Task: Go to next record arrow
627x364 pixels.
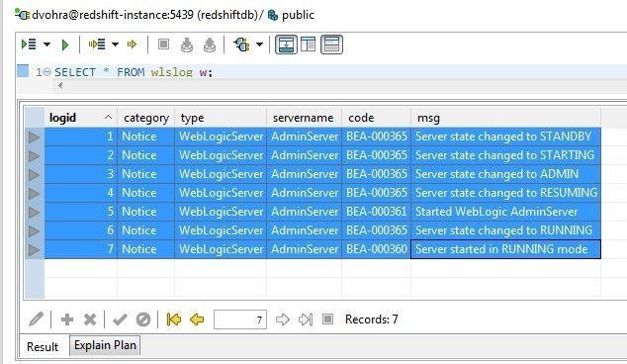Action: [282, 319]
